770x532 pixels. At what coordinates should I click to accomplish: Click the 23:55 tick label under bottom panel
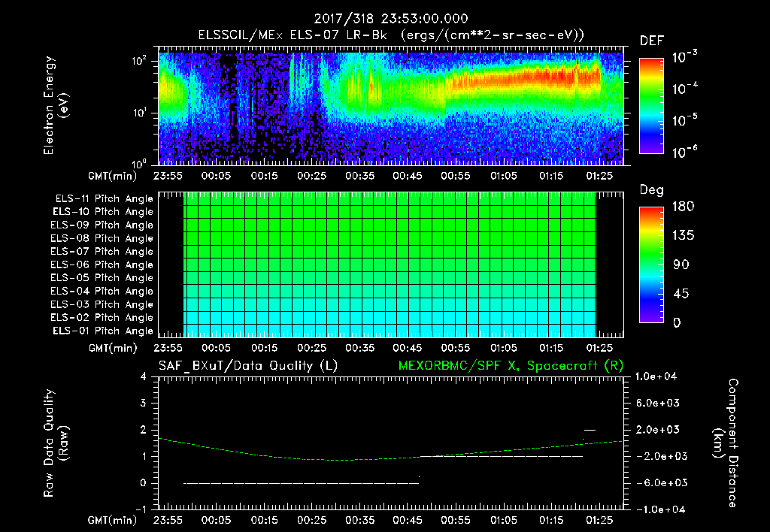tap(168, 520)
